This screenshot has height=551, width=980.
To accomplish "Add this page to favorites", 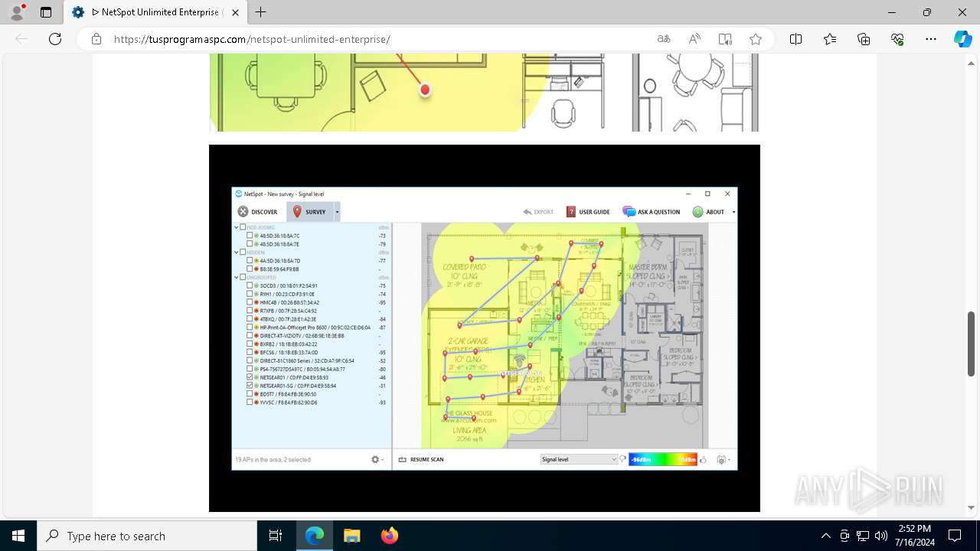I will (x=756, y=39).
